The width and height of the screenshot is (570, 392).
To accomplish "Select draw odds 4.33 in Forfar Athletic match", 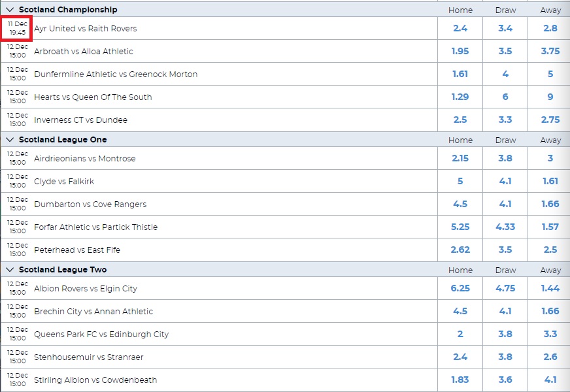I will (505, 227).
